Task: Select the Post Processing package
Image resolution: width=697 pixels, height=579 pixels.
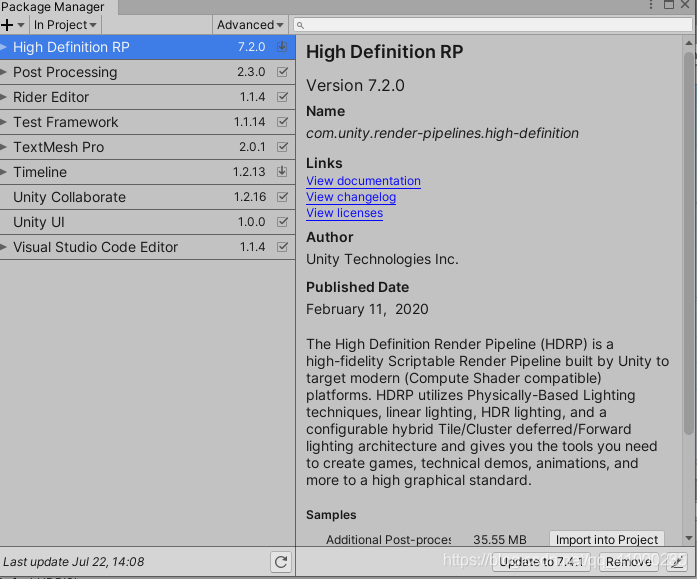Action: click(147, 72)
